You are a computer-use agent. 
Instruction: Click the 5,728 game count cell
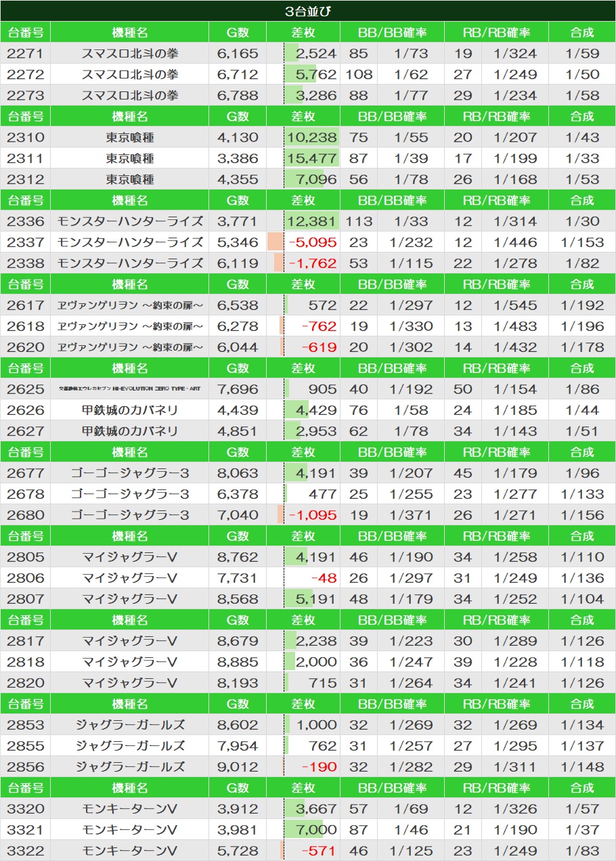[x=238, y=851]
